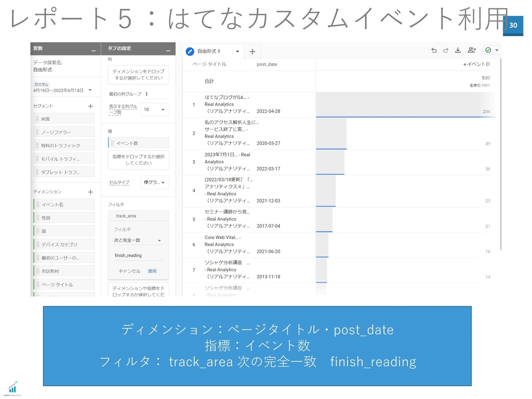
Task: Share exploration with add-user icon
Action: [472, 51]
